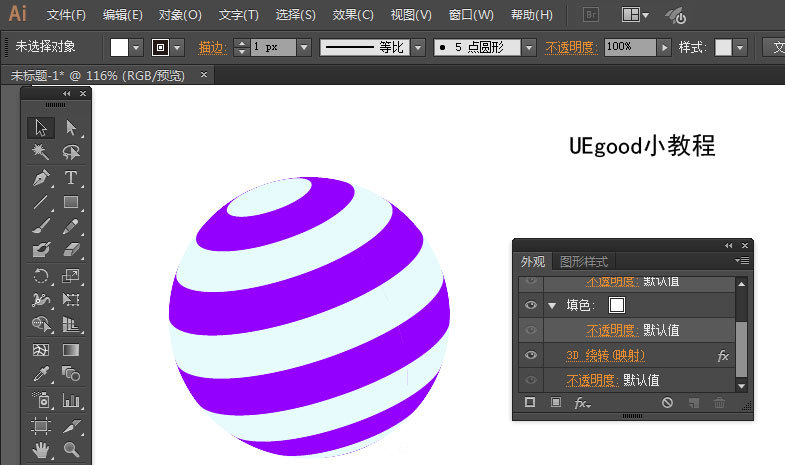Open the 对象(O) menu

[180, 15]
